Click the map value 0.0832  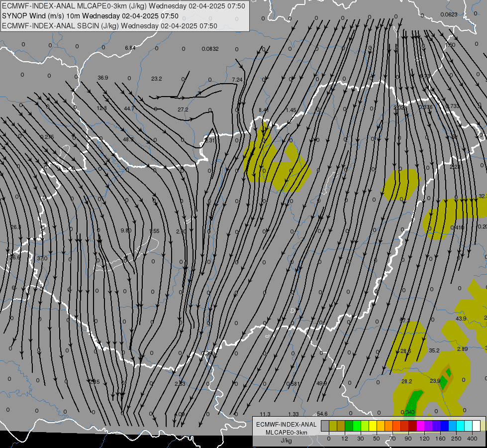210,49
